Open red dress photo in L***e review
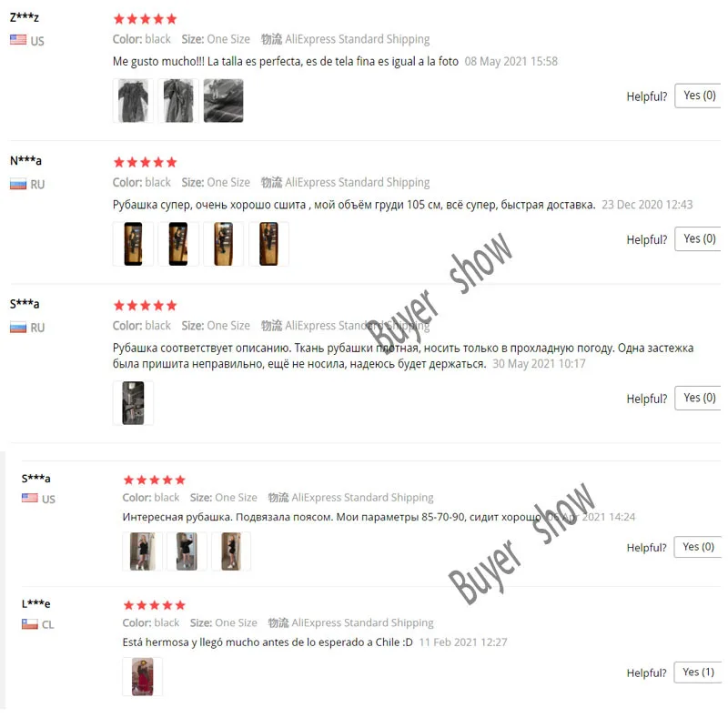Screen dimensions: 728x728 (143, 676)
